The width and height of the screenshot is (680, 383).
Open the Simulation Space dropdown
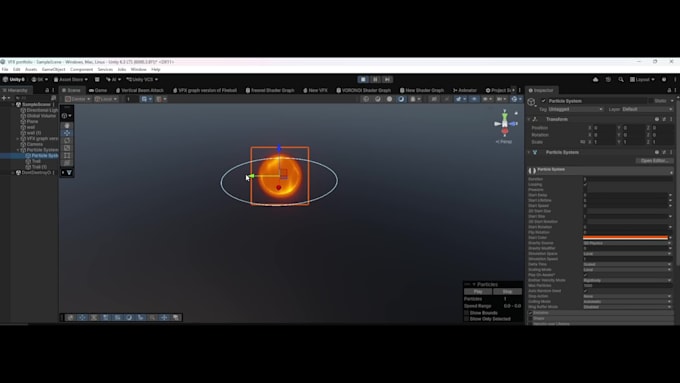tap(628, 254)
